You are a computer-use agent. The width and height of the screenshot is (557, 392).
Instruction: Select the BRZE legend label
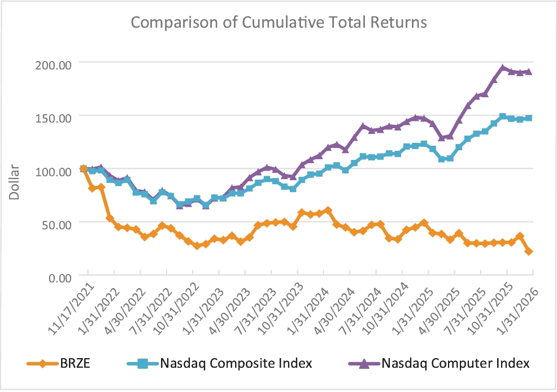[75, 364]
